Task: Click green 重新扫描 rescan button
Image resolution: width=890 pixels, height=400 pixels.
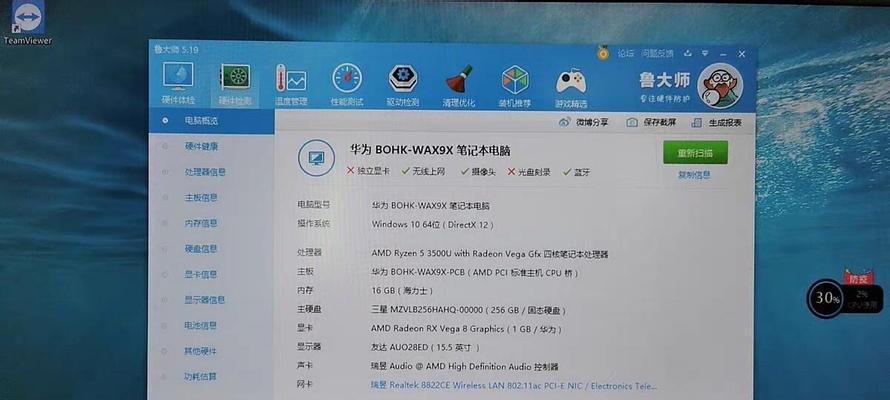Action: [x=695, y=153]
